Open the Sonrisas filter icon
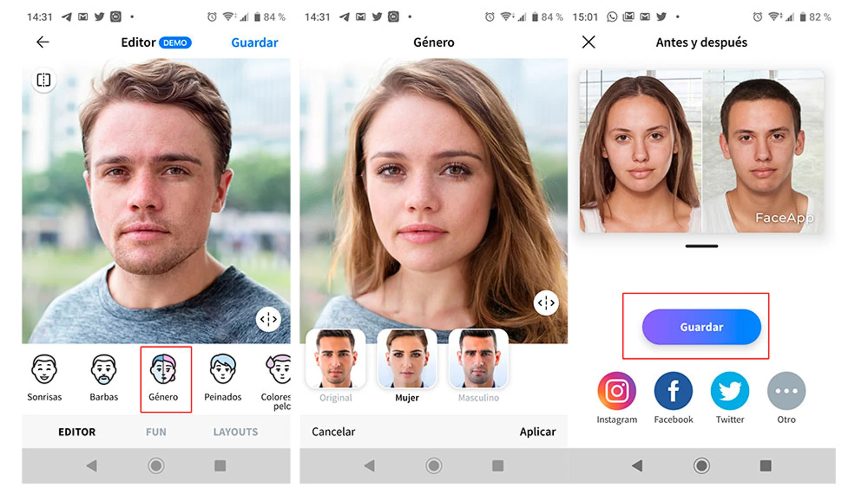 (44, 378)
